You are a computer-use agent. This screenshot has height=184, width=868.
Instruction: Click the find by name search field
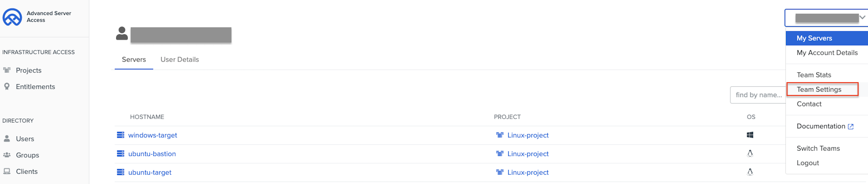coord(758,95)
